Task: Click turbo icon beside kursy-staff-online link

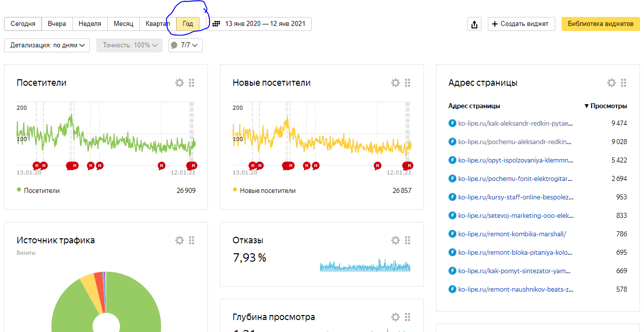Action: point(452,197)
